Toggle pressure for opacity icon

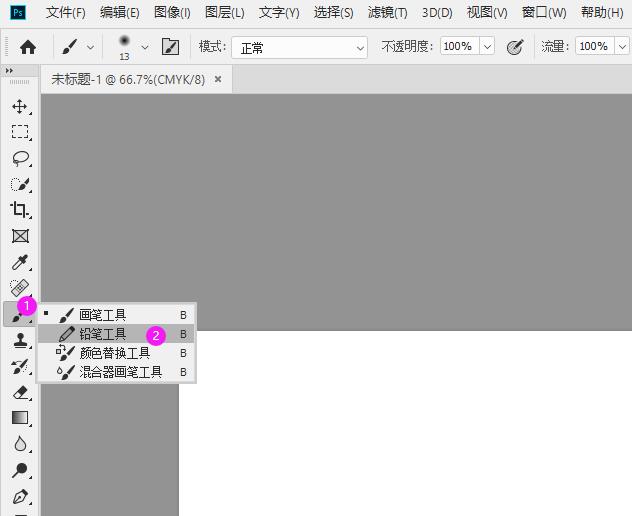click(515, 47)
